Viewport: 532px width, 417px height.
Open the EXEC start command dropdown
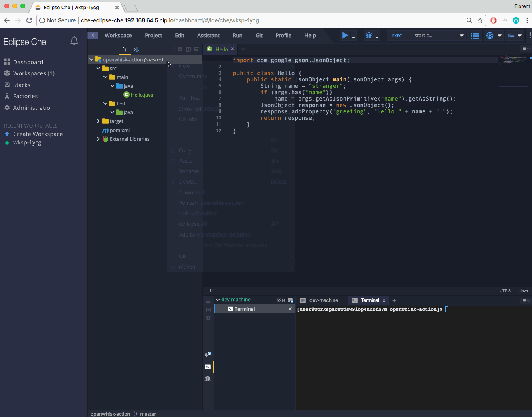tap(437, 35)
